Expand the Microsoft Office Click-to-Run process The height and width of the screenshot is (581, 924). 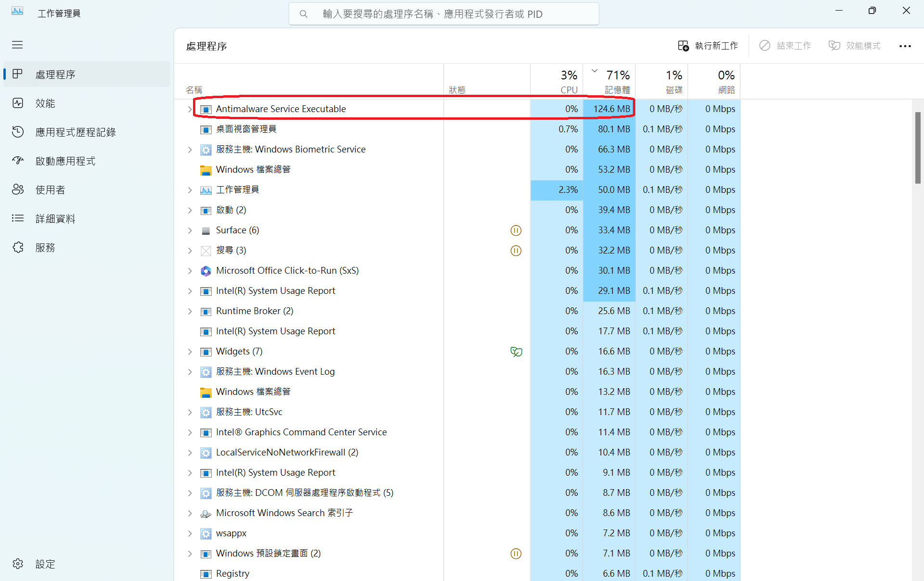click(x=190, y=271)
